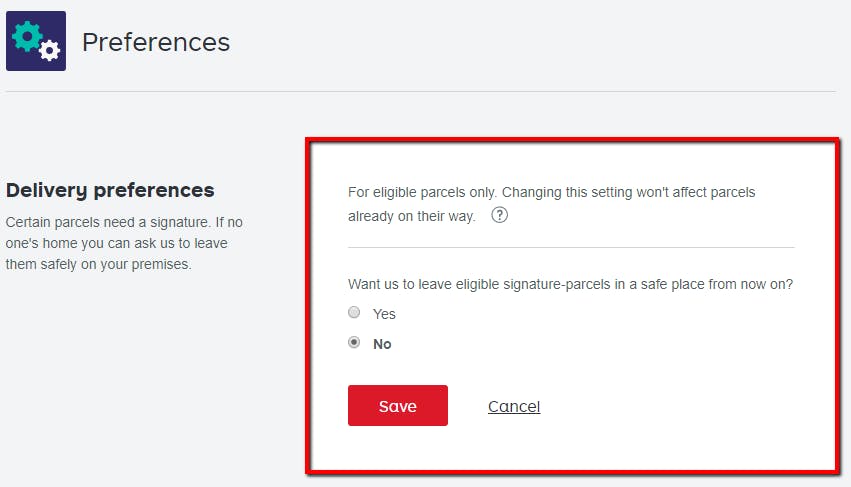Click the large teal gear in the logo
The image size is (851, 487).
click(x=27, y=35)
